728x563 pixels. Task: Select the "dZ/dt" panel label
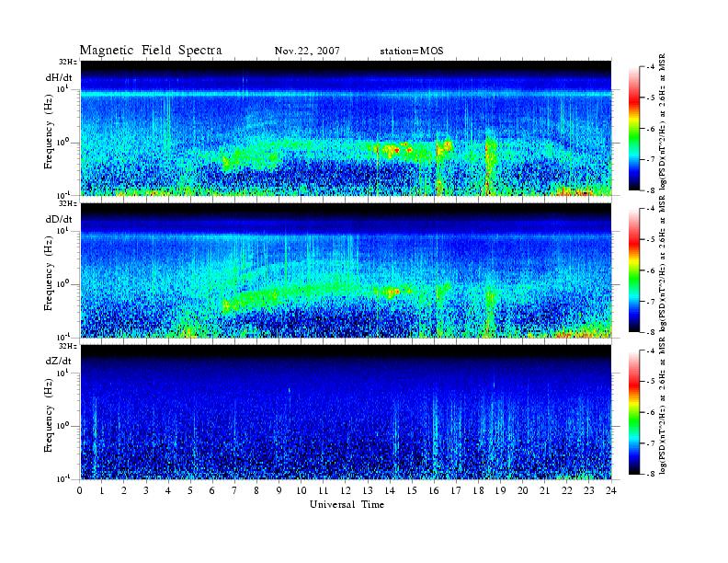tap(59, 361)
